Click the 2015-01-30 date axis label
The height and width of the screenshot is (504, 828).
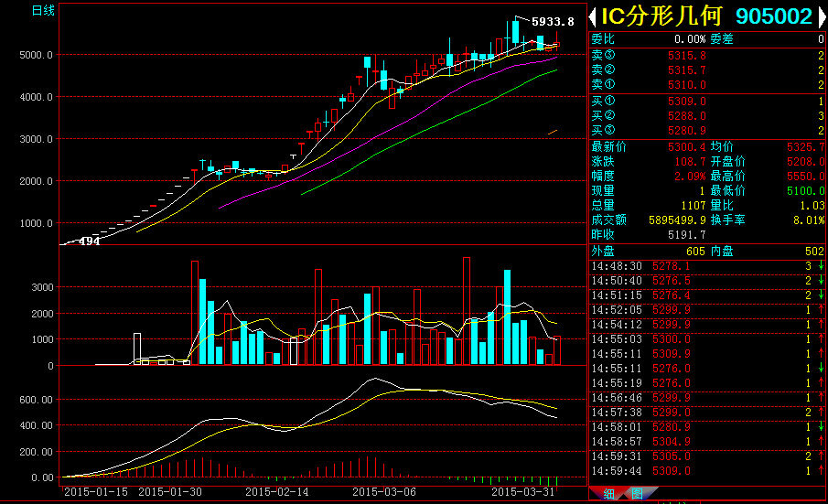click(x=170, y=492)
